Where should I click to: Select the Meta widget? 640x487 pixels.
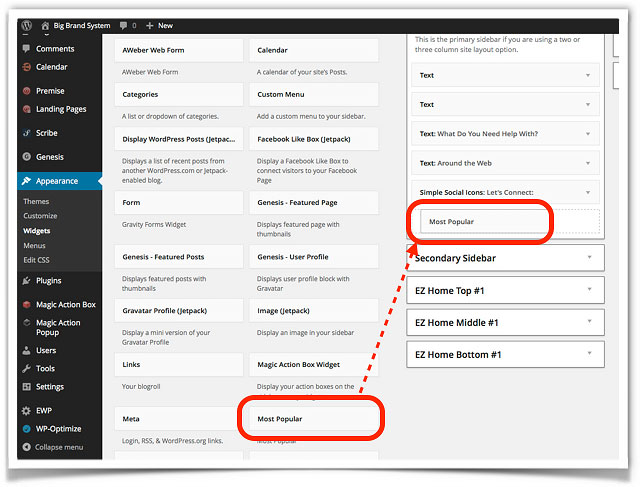(179, 419)
